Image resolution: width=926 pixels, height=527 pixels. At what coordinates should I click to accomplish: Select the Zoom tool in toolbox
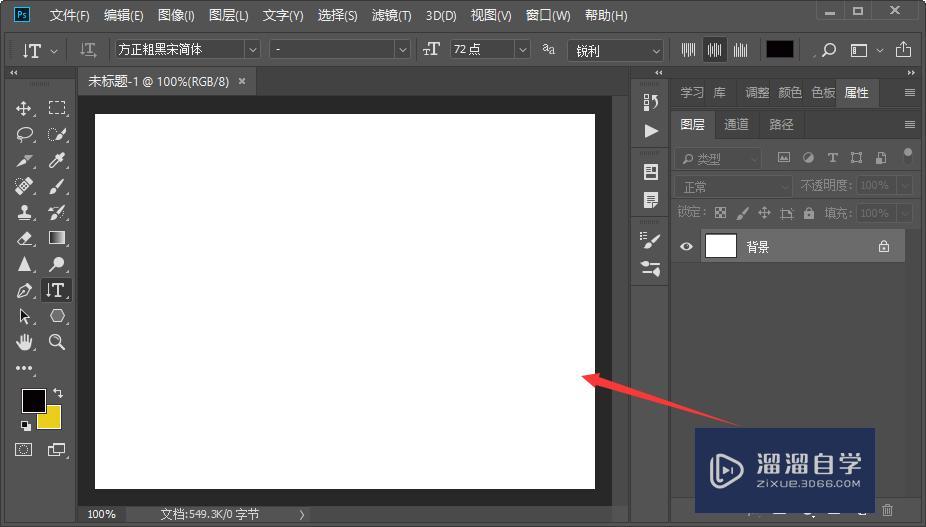click(57, 342)
